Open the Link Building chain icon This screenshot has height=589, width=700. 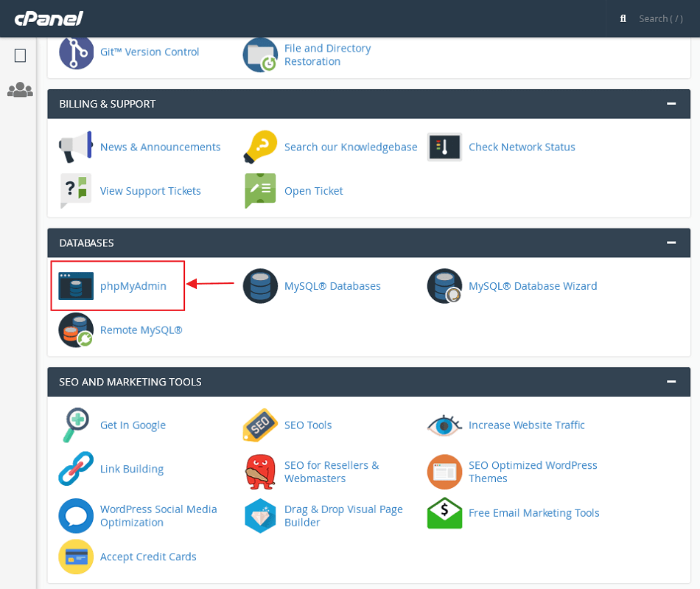(x=76, y=469)
